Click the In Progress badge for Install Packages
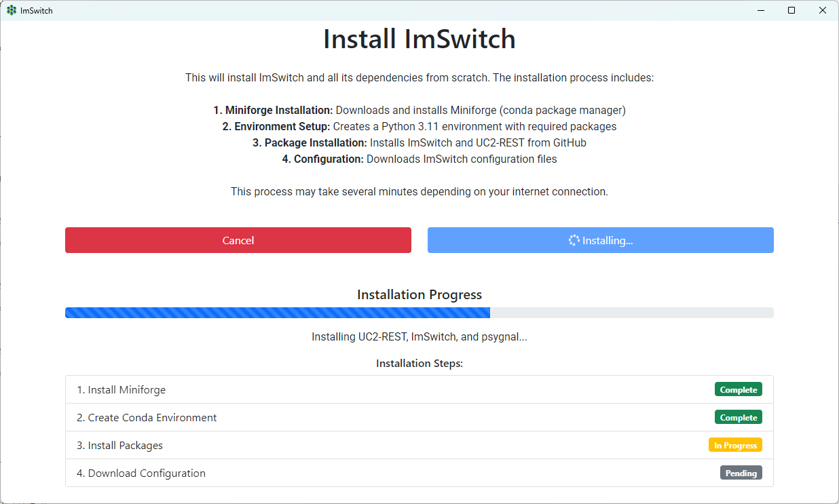 point(736,445)
